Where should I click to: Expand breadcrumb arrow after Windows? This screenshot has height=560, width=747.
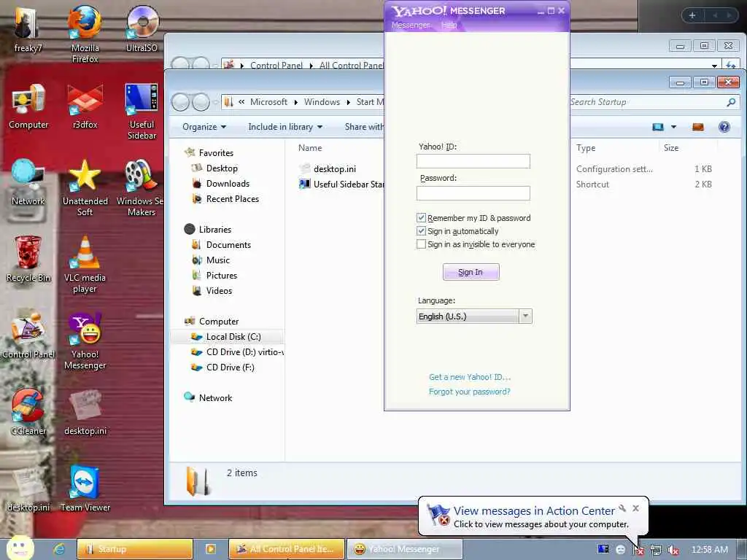point(348,102)
